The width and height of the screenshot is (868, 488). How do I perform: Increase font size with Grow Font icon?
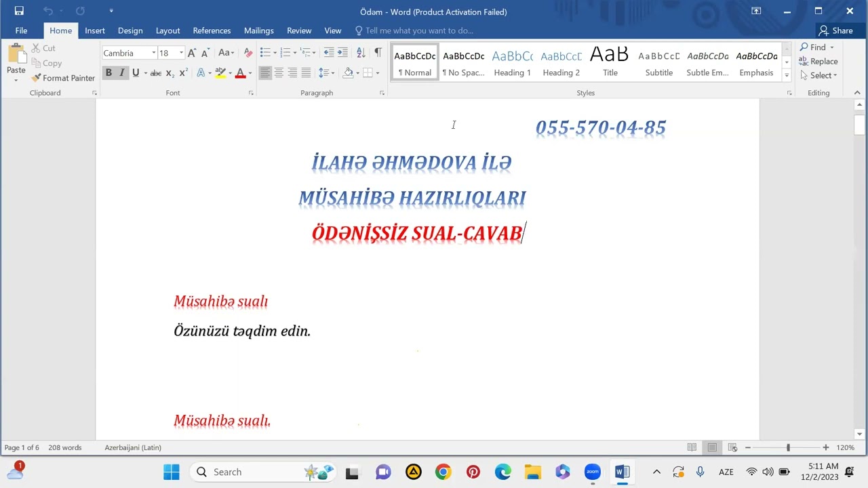coord(192,53)
